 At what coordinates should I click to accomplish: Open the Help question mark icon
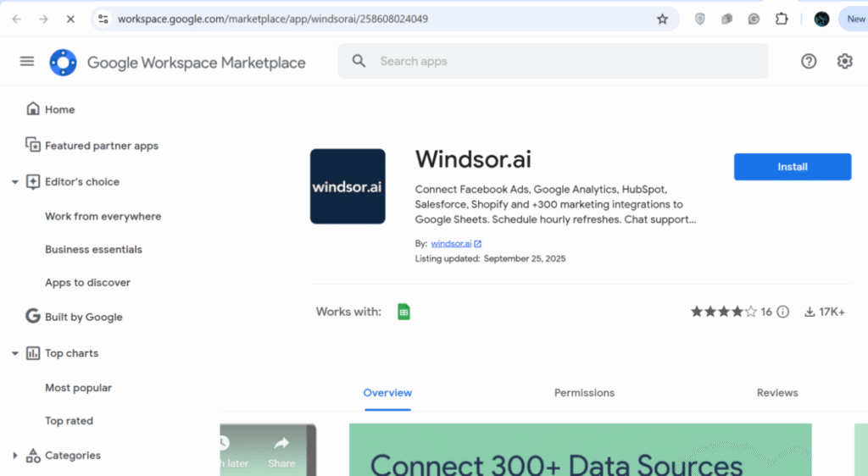click(x=809, y=61)
